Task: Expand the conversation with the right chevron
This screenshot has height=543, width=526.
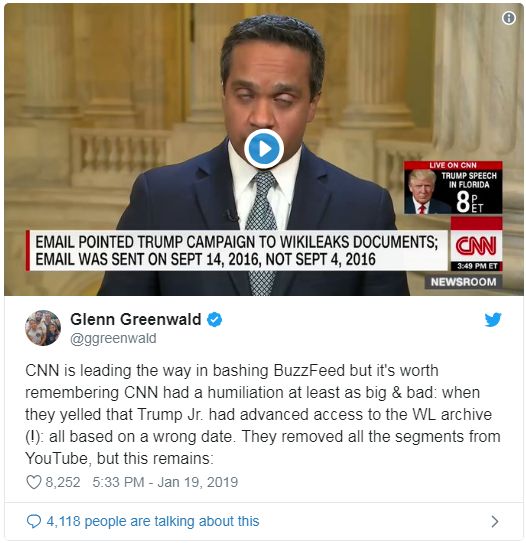Action: pos(495,521)
